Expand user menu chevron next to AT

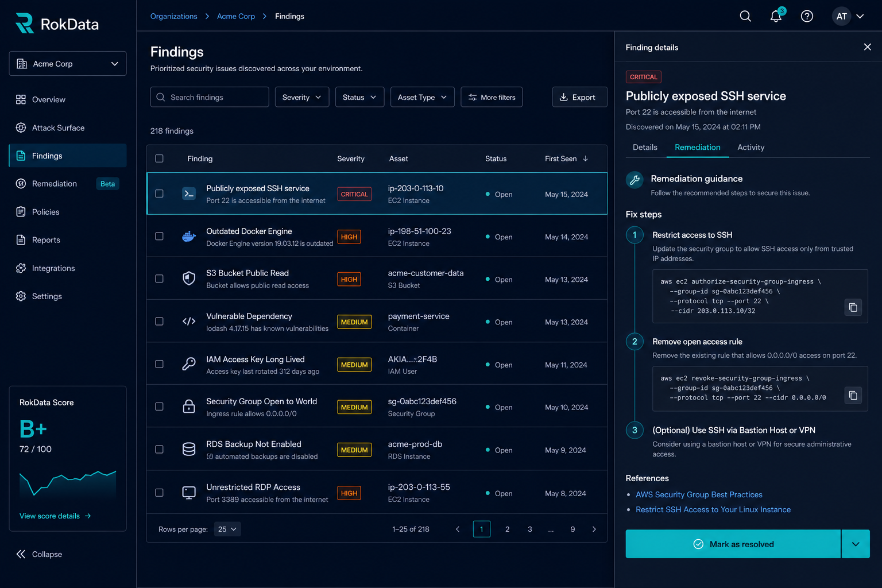click(x=860, y=16)
